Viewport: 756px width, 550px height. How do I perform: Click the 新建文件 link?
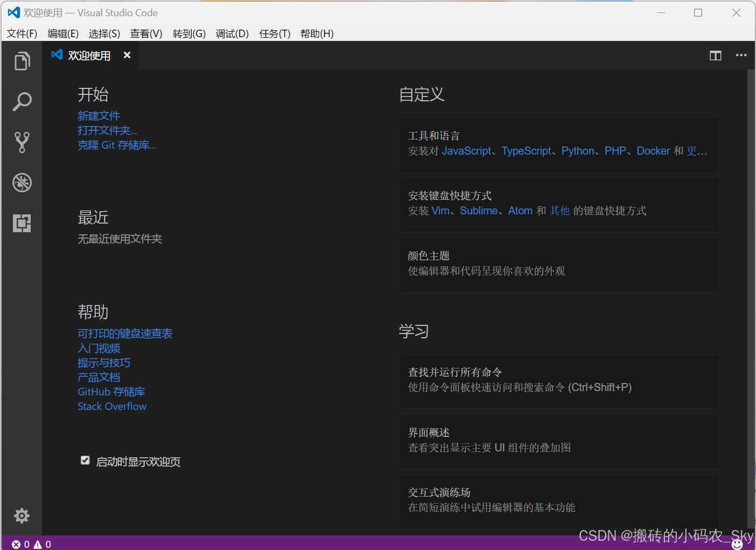(99, 116)
